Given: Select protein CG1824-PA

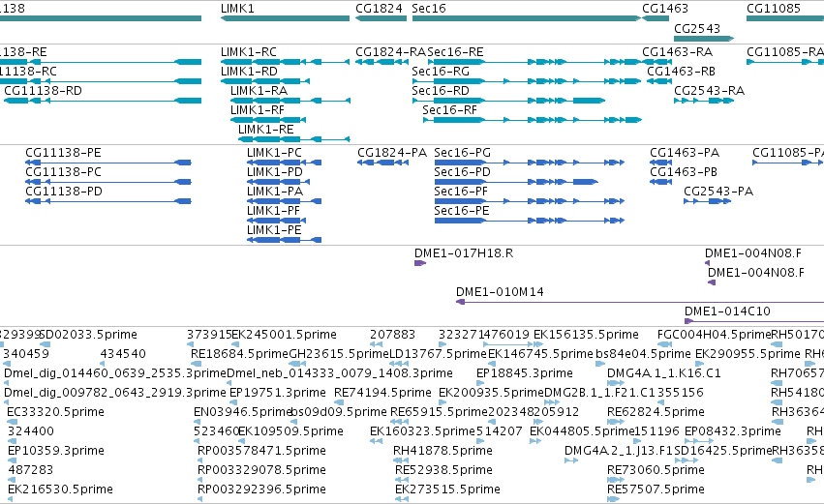Looking at the screenshot, I should [392, 153].
